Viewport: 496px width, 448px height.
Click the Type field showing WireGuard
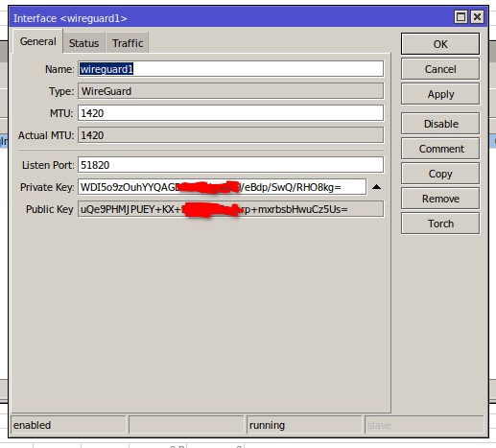pos(230,91)
